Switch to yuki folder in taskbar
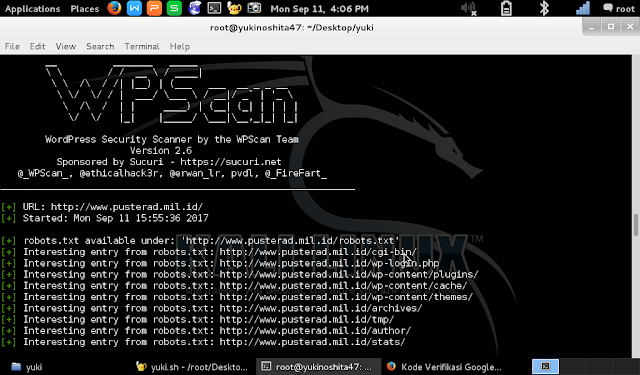This screenshot has height=375, width=640. [x=27, y=367]
